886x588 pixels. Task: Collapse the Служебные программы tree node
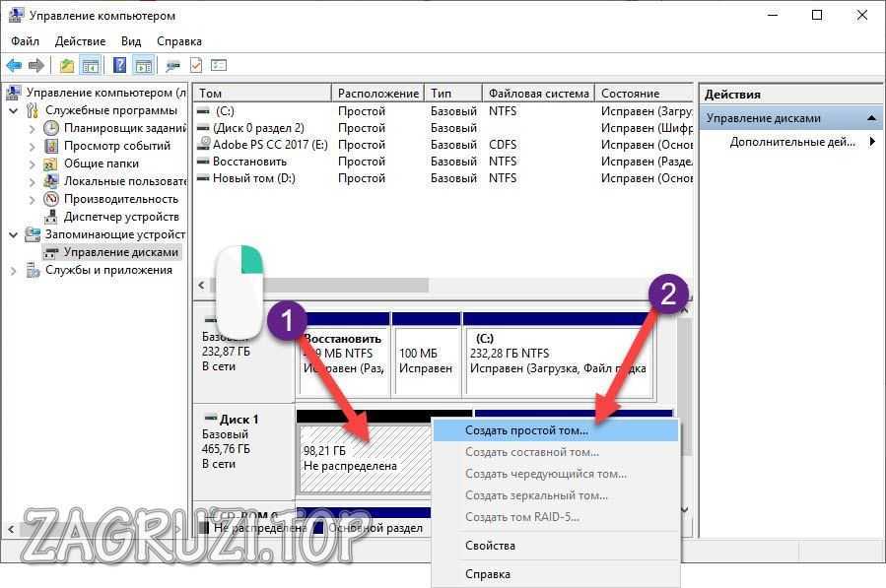pyautogui.click(x=14, y=110)
